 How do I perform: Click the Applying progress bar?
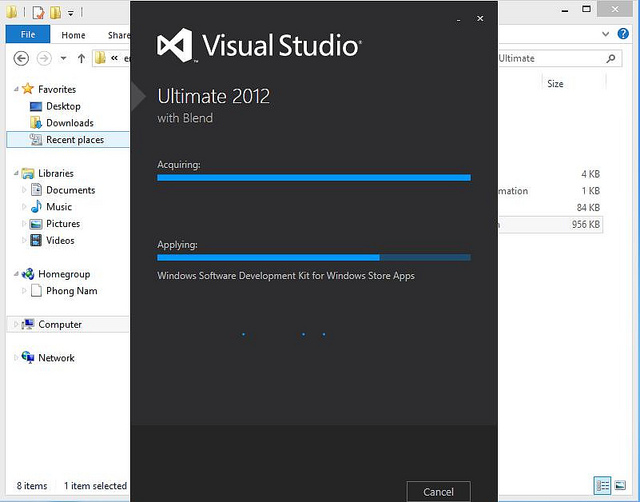pos(314,258)
